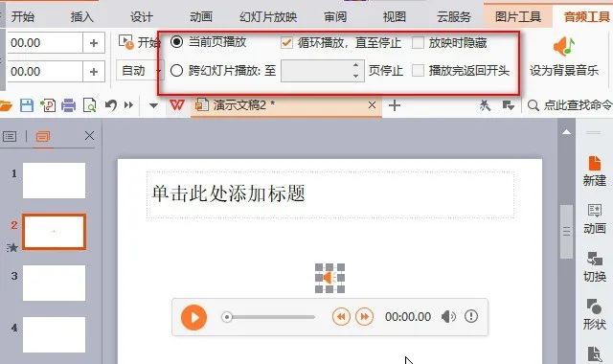
Task: Open the 插入 ribbon tab
Action: [x=81, y=17]
